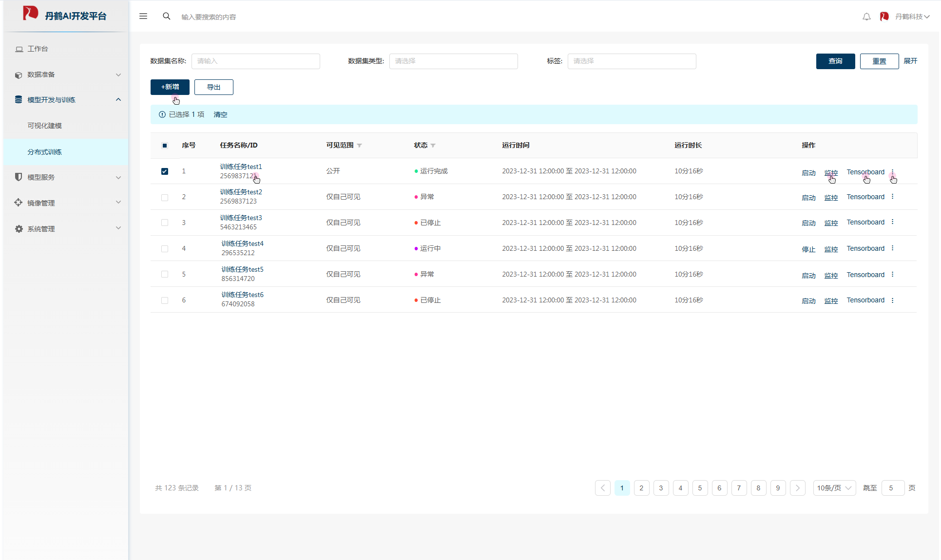
Task: Click 监控 for 训练任务test2
Action: 831,198
